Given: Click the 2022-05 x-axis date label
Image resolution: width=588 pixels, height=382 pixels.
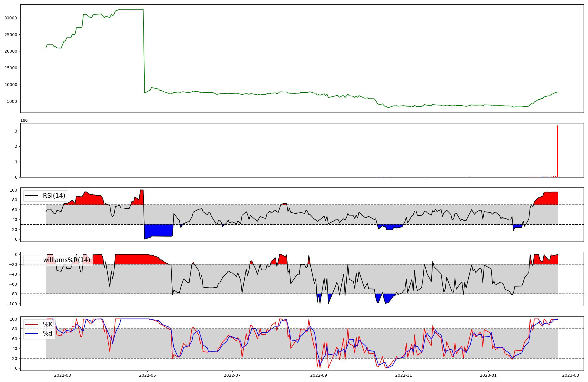Looking at the screenshot, I should point(147,375).
